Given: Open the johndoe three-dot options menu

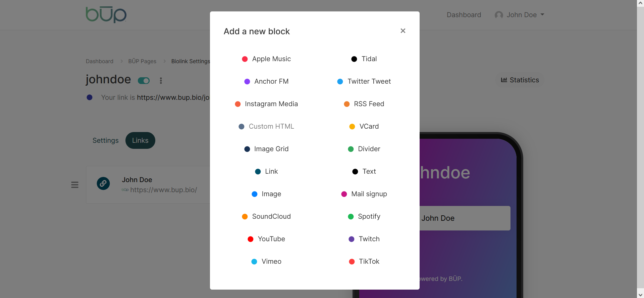Looking at the screenshot, I should 161,81.
